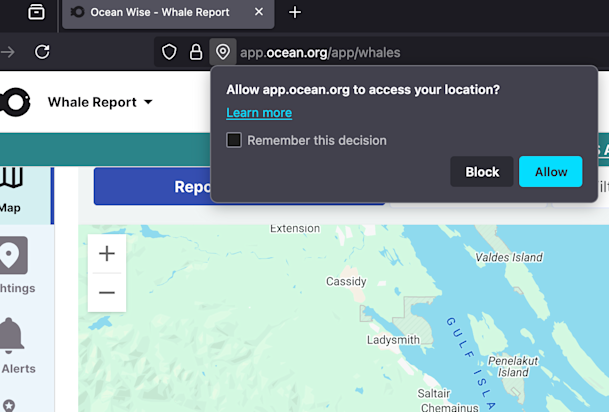Click Chemainus label on map

450,407
